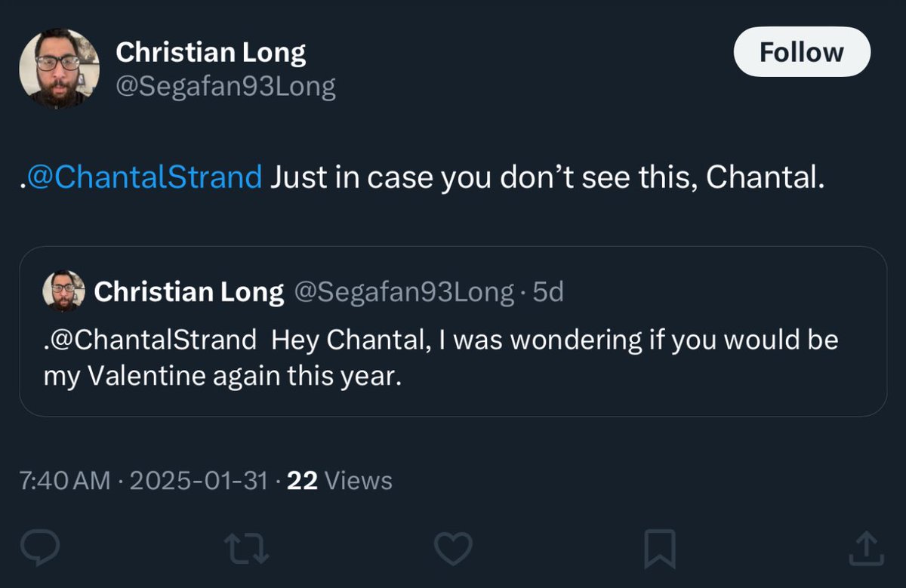Viewport: 906px width, 588px height.
Task: Click @ChantalStrand inside the quoted tweet
Action: pyautogui.click(x=151, y=340)
